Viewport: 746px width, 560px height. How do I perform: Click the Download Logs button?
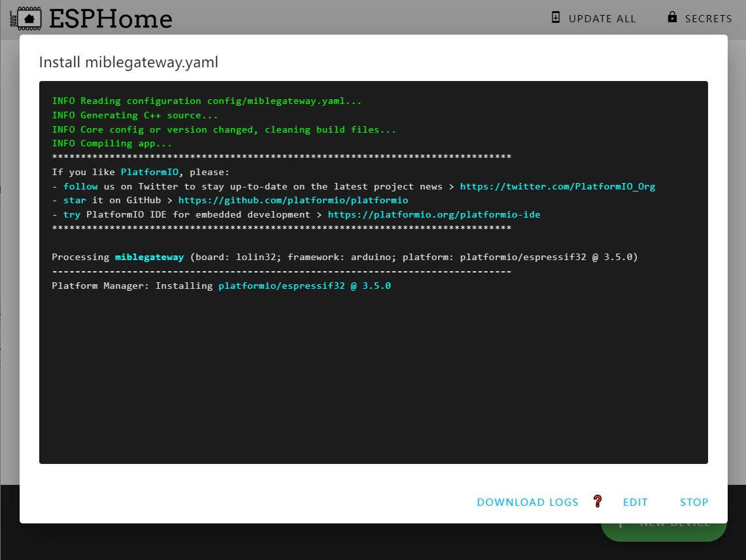[x=528, y=502]
